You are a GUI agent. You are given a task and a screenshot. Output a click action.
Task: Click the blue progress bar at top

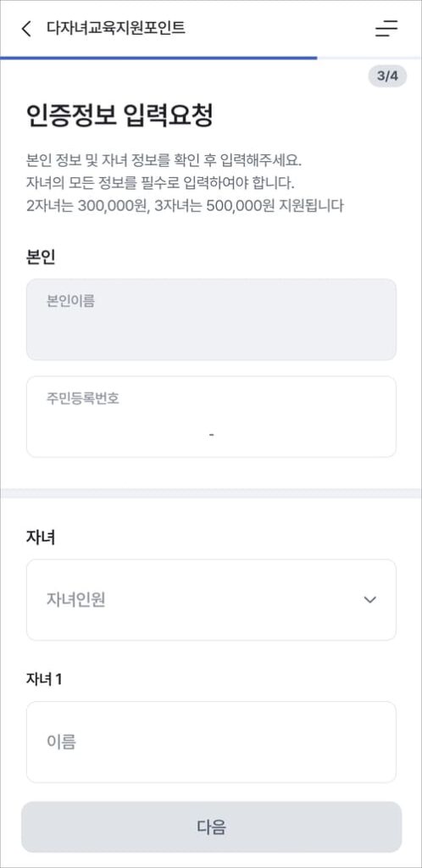click(x=158, y=58)
